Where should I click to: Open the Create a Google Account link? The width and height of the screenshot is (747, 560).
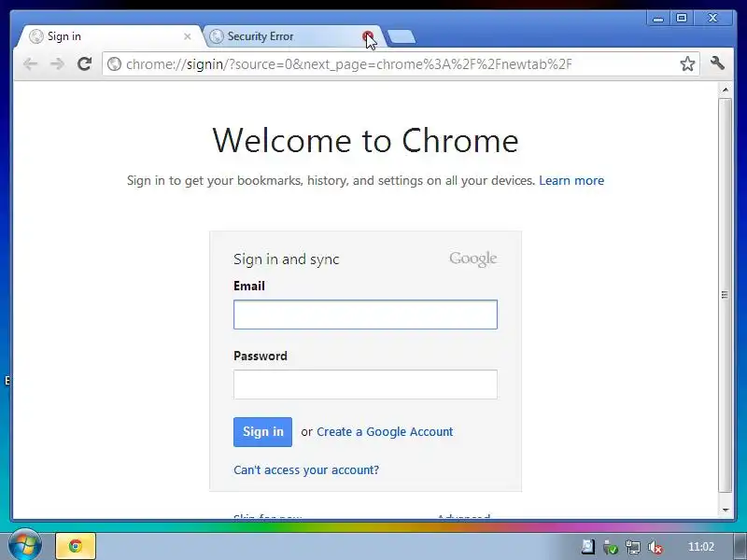coord(385,432)
